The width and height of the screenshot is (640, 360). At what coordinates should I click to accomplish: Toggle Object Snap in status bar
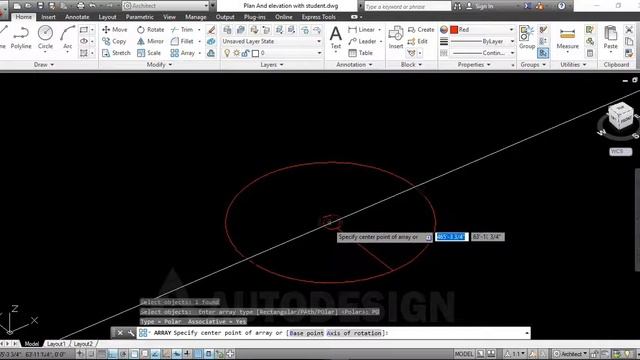pyautogui.click(x=134, y=354)
